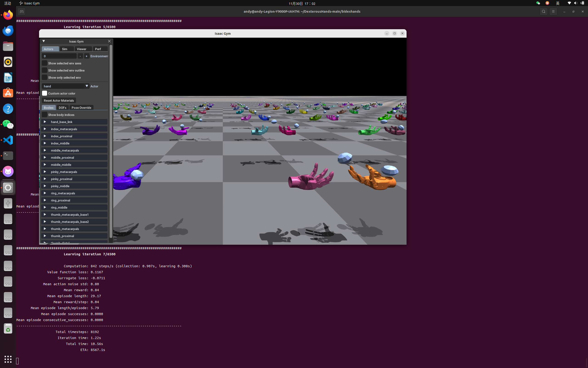Open new tab in terminal window
Screen dimensions: 588x368
(x=21, y=11)
